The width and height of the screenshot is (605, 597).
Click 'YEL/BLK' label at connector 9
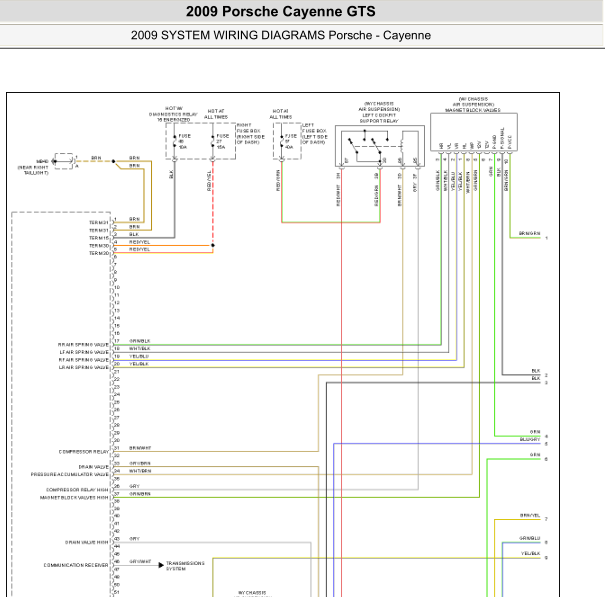click(x=531, y=553)
